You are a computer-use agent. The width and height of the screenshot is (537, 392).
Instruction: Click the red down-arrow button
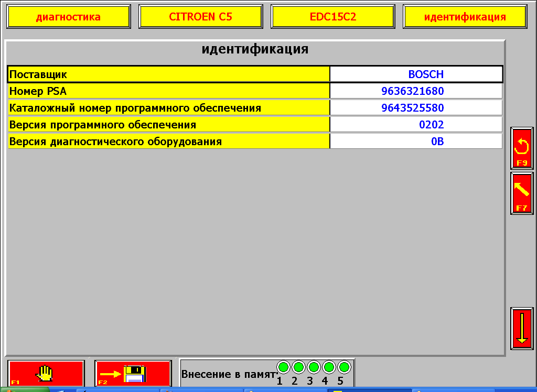[522, 328]
